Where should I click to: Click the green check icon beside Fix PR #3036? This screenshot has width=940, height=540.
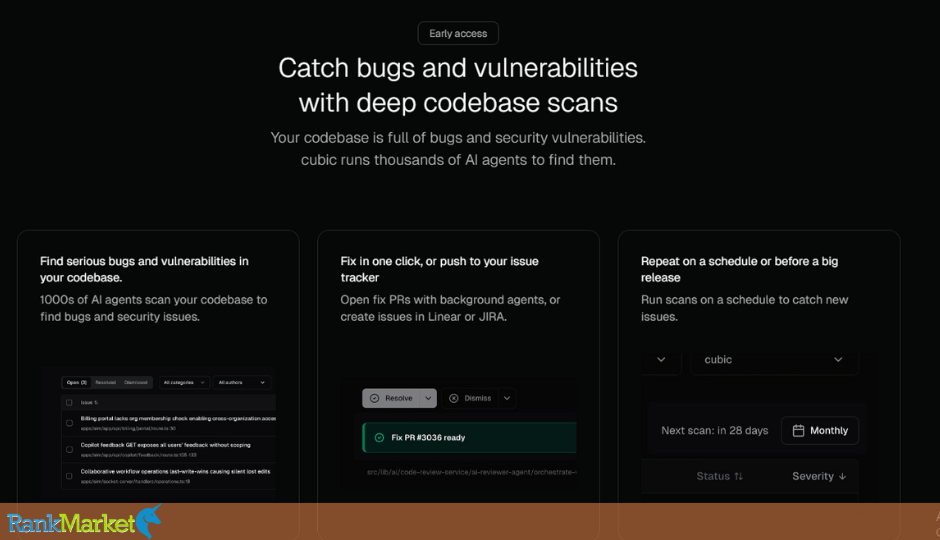[379, 438]
